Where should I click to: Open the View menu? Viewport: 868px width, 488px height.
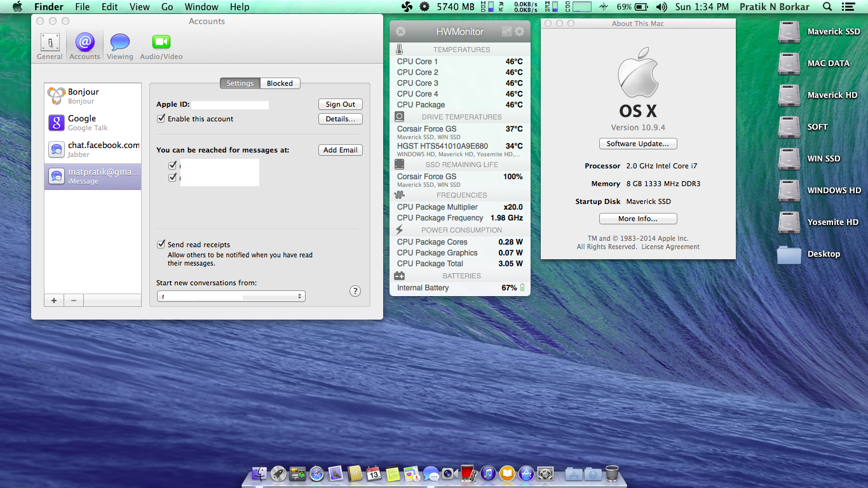coord(140,7)
